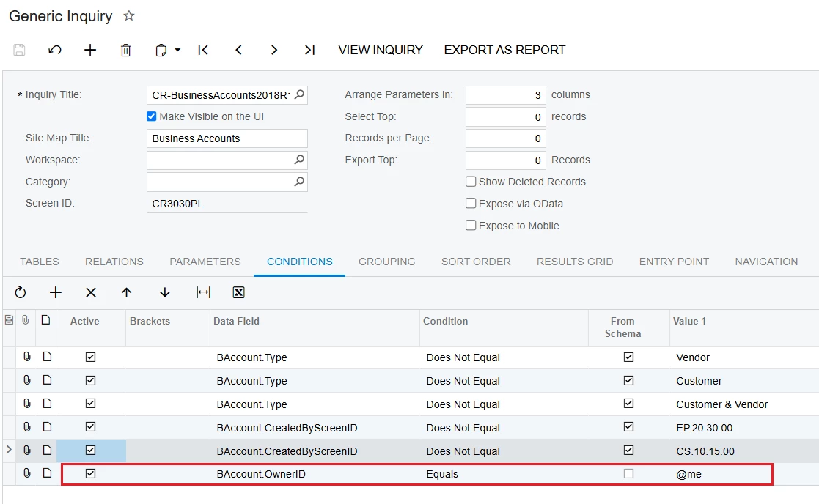Go to the first record

(x=203, y=50)
